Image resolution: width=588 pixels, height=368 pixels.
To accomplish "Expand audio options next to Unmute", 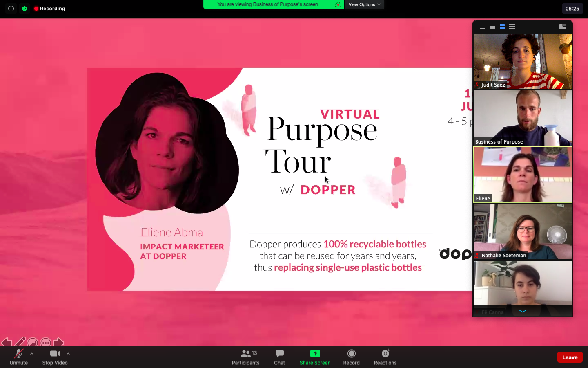I will [32, 354].
